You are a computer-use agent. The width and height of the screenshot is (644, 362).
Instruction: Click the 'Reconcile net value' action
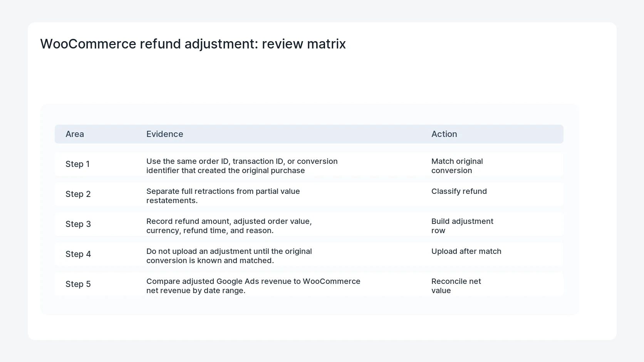click(x=456, y=286)
